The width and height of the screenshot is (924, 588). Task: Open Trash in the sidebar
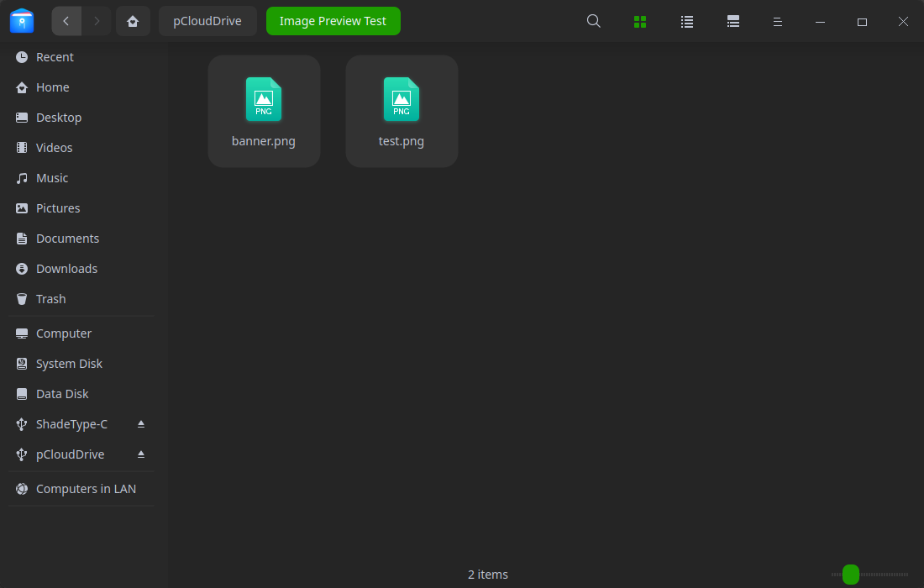click(81, 299)
